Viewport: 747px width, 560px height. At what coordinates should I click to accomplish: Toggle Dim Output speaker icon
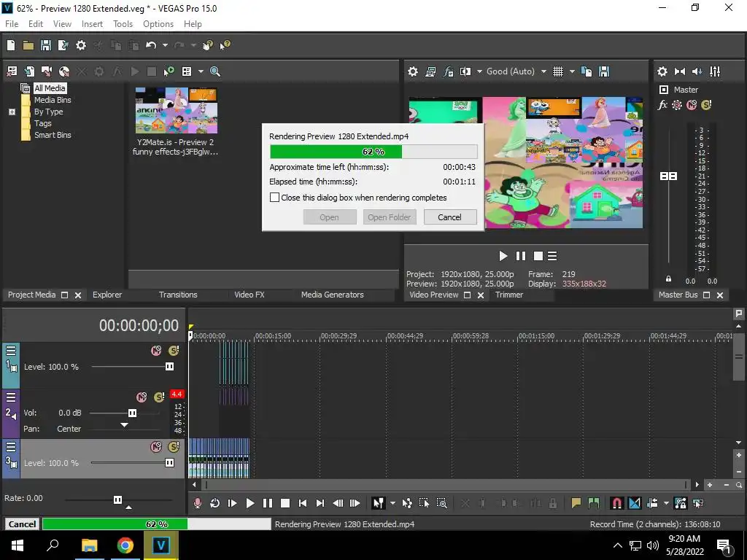tap(697, 71)
